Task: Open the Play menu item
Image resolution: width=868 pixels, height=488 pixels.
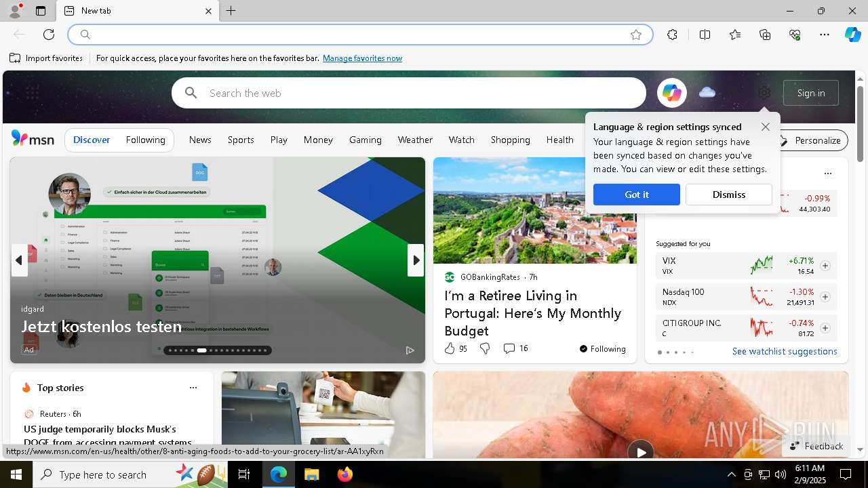Action: 279,140
